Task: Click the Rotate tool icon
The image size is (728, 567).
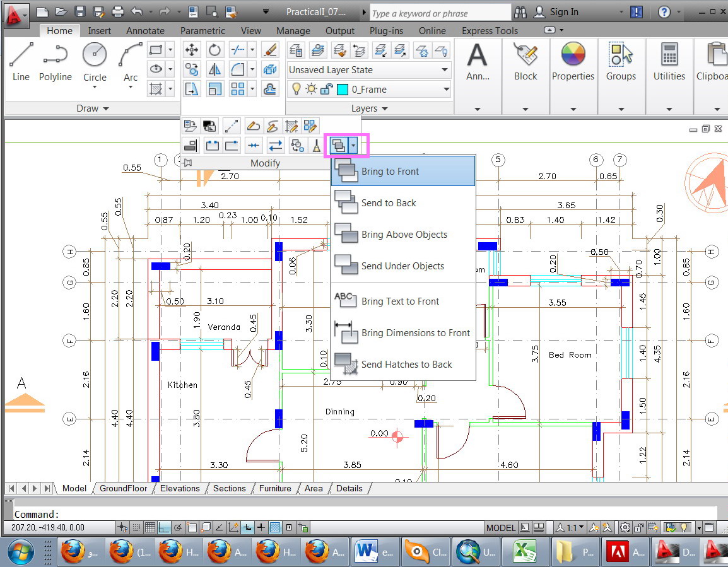Action: [x=215, y=50]
